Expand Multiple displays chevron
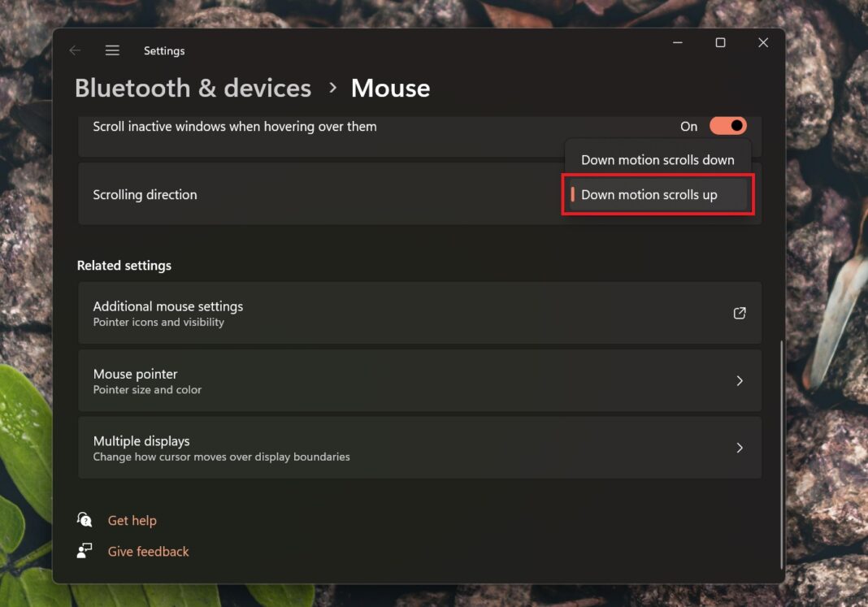868x607 pixels. tap(740, 448)
